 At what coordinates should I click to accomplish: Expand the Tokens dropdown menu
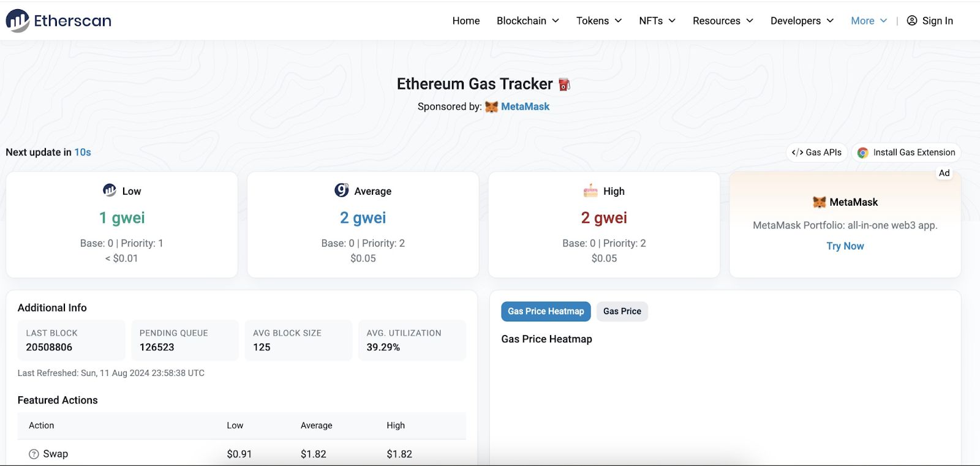coord(598,21)
